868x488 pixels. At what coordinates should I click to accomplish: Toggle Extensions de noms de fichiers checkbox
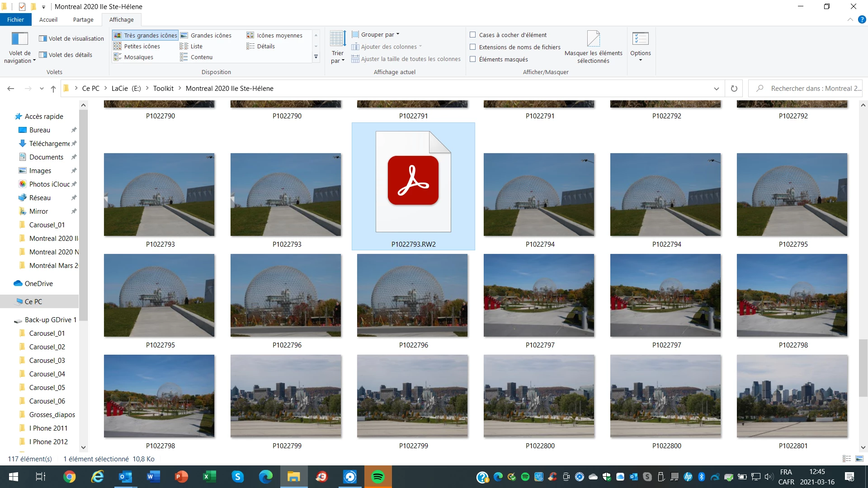click(x=473, y=47)
